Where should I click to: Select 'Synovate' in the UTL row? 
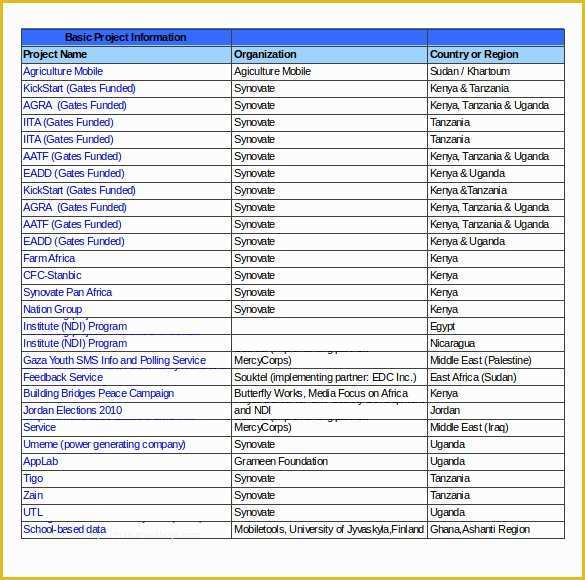click(x=254, y=512)
